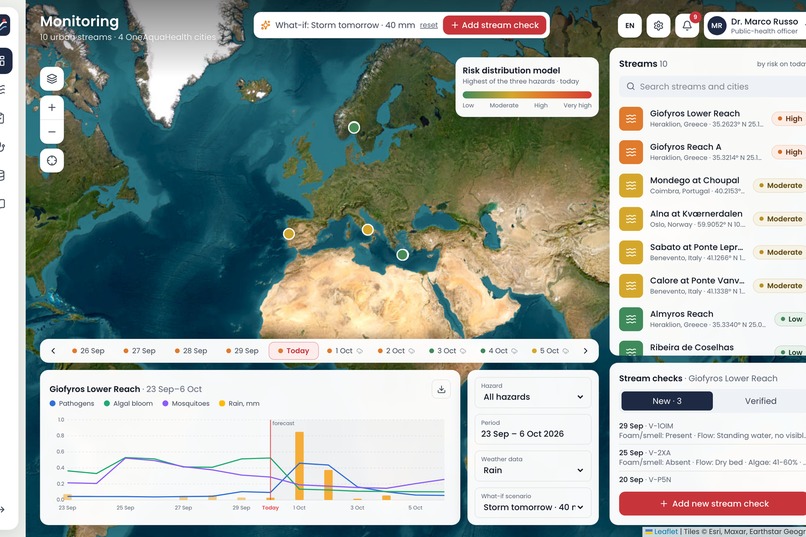Image resolution: width=806 pixels, height=537 pixels.
Task: Click the risk distribution color gradient bar
Action: (527, 95)
